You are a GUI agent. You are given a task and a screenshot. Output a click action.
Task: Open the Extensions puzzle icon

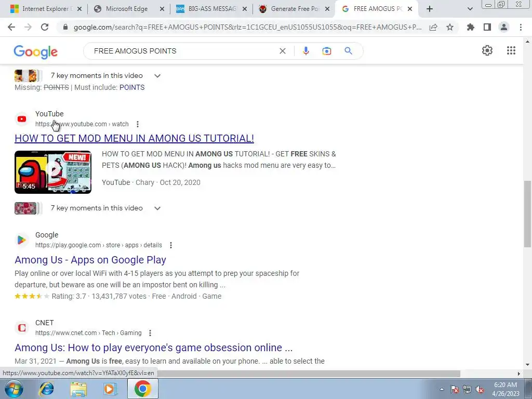tap(471, 27)
